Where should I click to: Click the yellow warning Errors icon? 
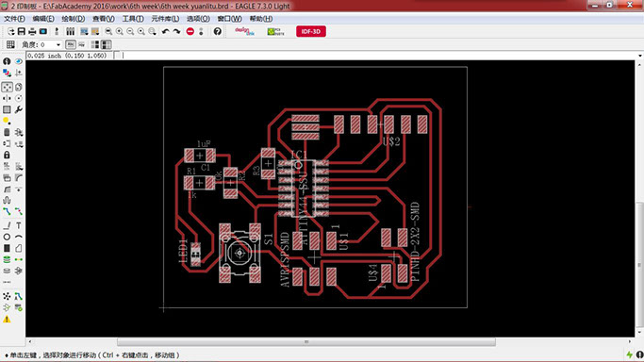tap(7, 320)
